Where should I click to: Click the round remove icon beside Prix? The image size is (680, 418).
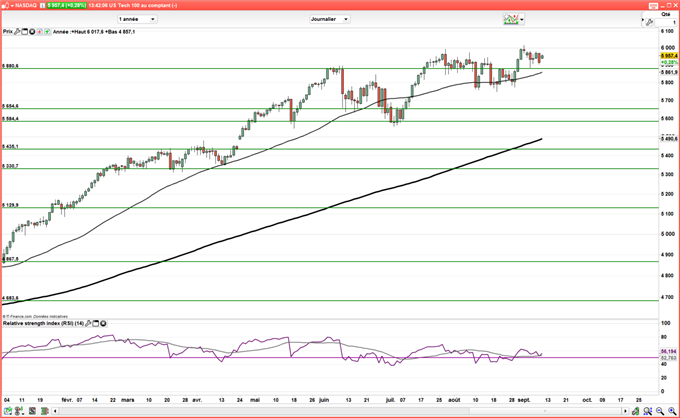(32, 32)
